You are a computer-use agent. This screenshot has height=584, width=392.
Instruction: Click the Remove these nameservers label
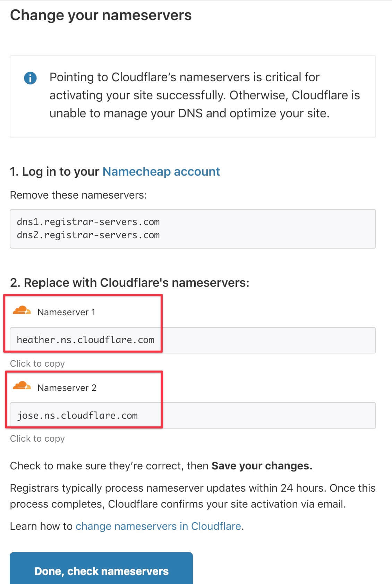point(78,195)
